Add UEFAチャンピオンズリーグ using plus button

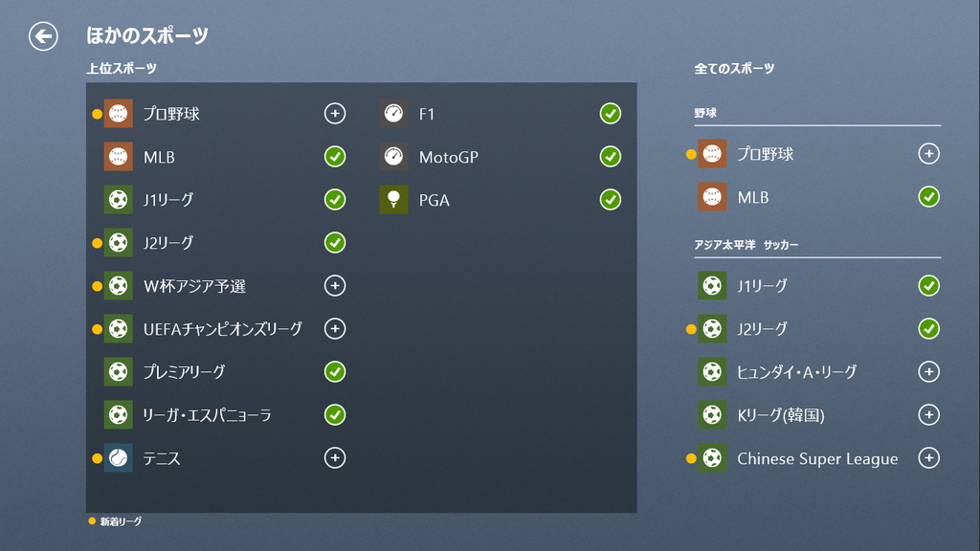click(x=335, y=328)
